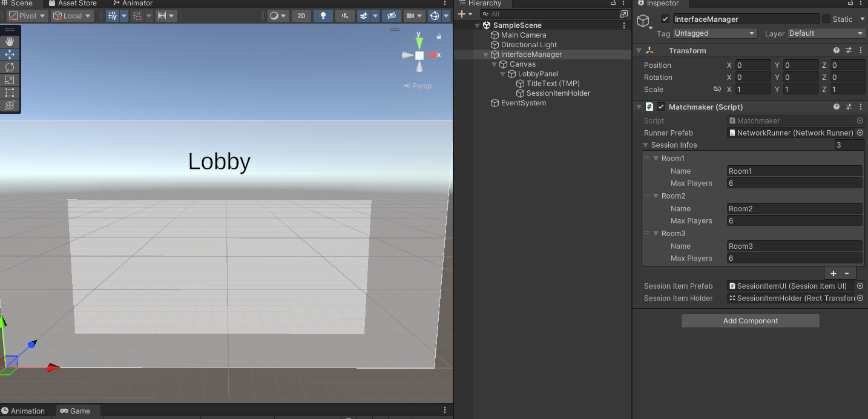Select the Move tool
Viewport: 868px width, 419px height.
[10, 54]
